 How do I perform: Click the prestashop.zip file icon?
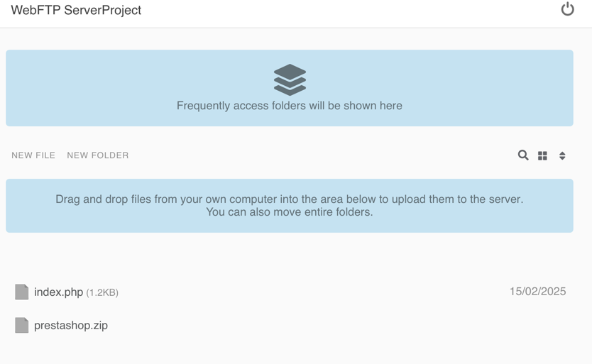22,325
